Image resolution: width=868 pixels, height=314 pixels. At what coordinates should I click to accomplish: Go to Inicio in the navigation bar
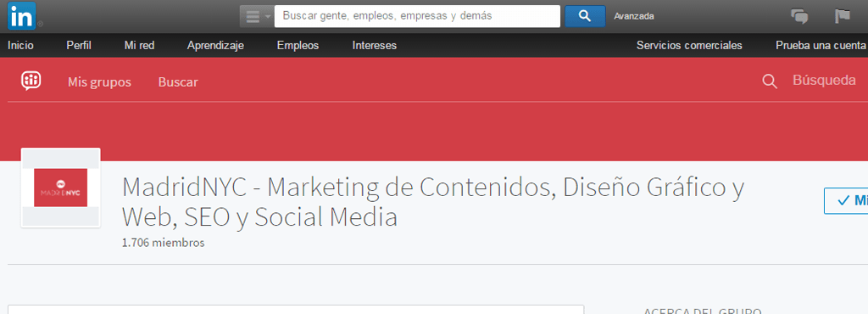pos(20,46)
